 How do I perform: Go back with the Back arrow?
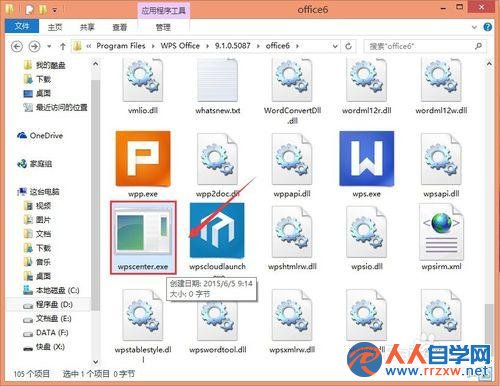point(17,46)
